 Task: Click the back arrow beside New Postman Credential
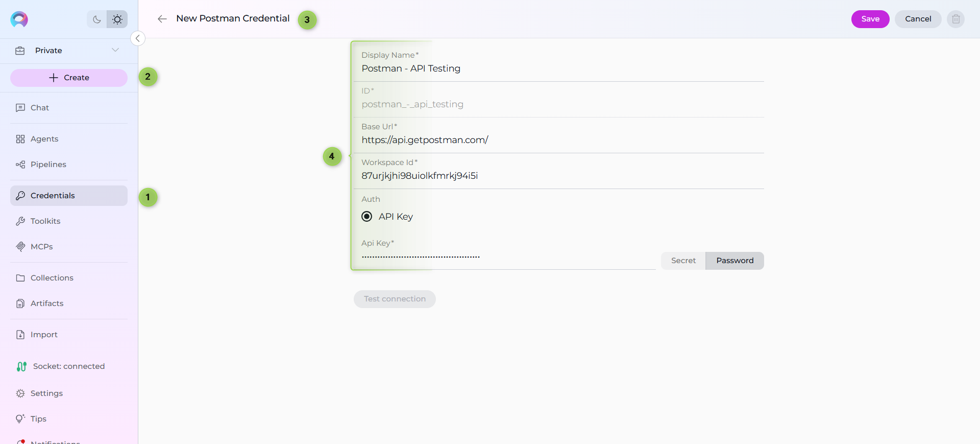tap(162, 19)
